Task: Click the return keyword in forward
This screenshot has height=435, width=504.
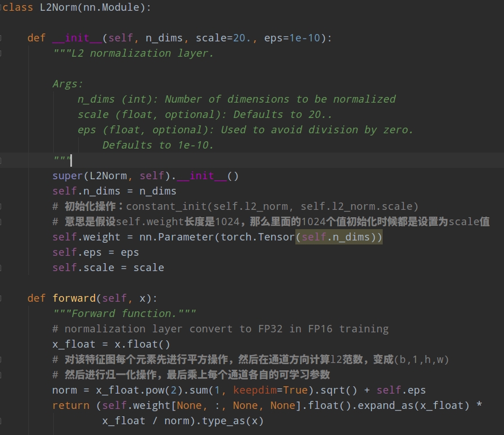Action: click(71, 406)
